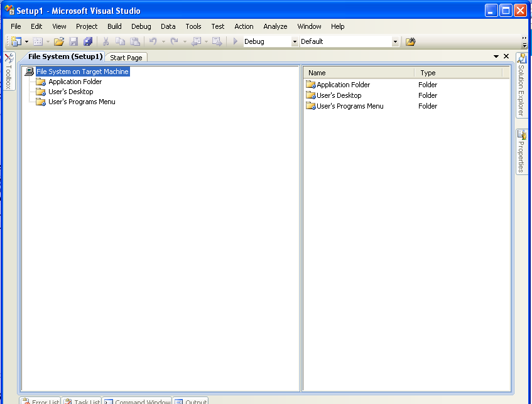Image resolution: width=532 pixels, height=404 pixels.
Task: Open the Properties sidebar tab
Action: coord(522,147)
